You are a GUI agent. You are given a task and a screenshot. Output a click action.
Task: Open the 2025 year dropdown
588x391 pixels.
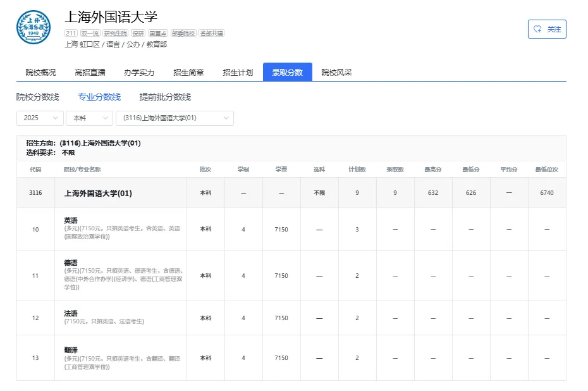tap(40, 118)
